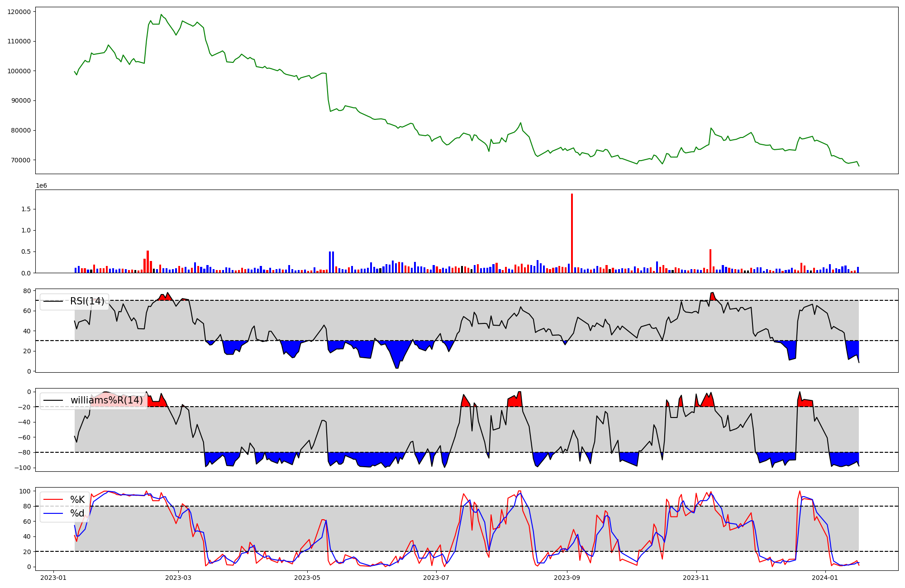This screenshot has width=905, height=588.
Task: Click the 2023-11 date tick label
Action: tap(696, 578)
